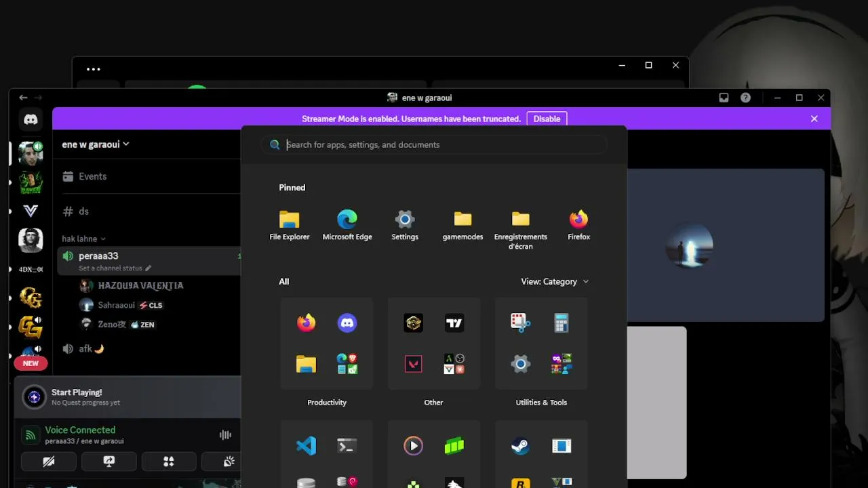The width and height of the screenshot is (868, 488).
Task: Open the V-logo server in Discord's sidebar
Action: click(x=31, y=211)
